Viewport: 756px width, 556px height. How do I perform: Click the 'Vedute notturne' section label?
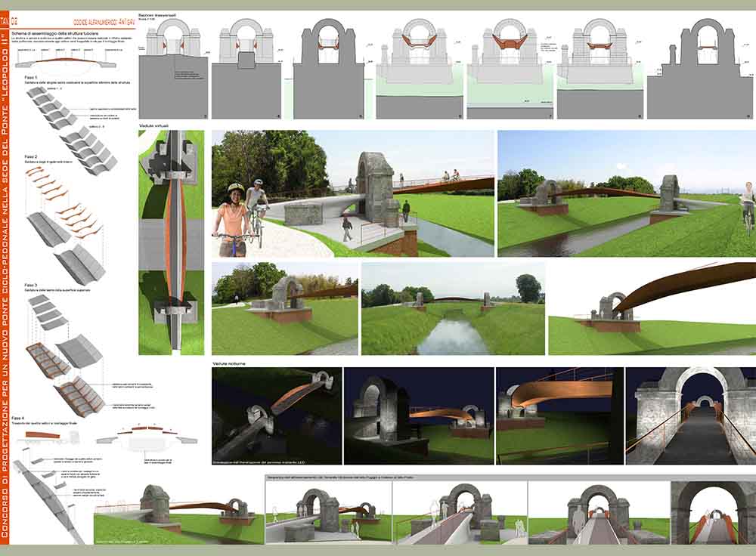coord(231,363)
